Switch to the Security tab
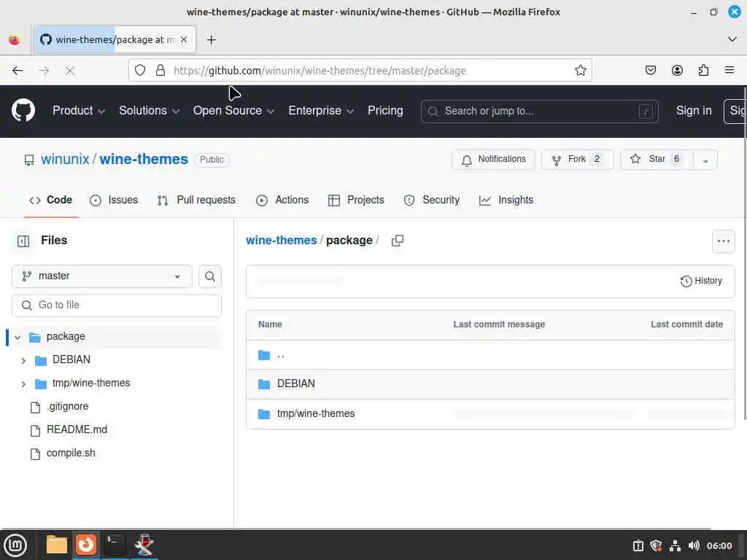Image resolution: width=747 pixels, height=560 pixels. click(x=432, y=200)
